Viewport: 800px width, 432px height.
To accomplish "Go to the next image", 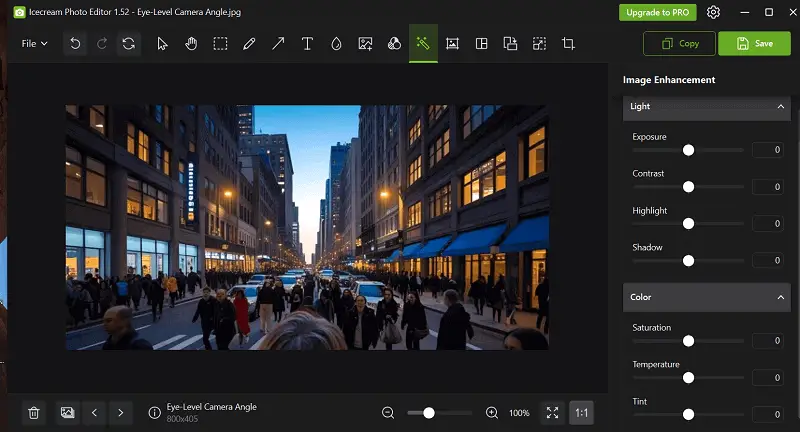I will pos(120,413).
